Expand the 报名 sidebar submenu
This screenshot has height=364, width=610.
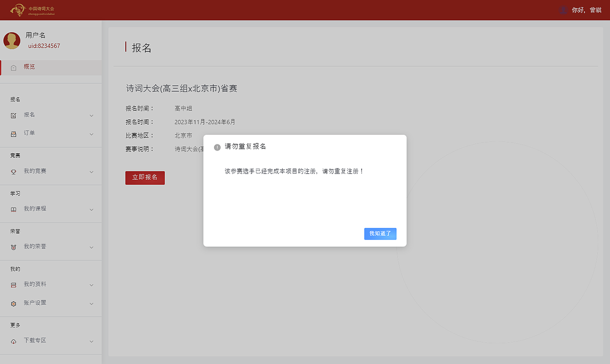pos(91,115)
